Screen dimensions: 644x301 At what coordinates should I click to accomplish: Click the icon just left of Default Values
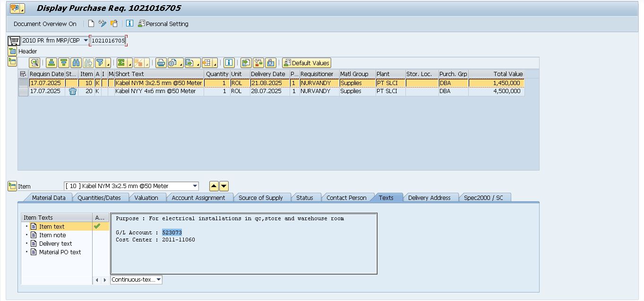click(x=271, y=63)
